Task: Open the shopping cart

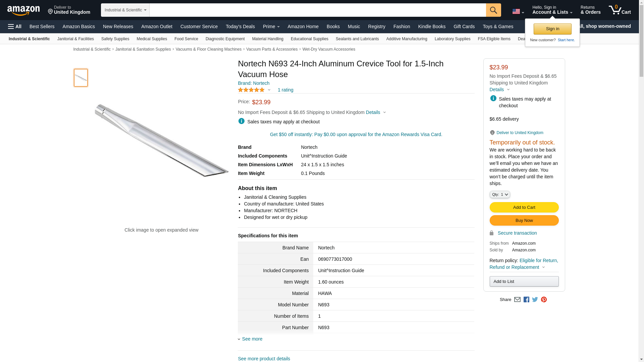Action: pos(620,10)
